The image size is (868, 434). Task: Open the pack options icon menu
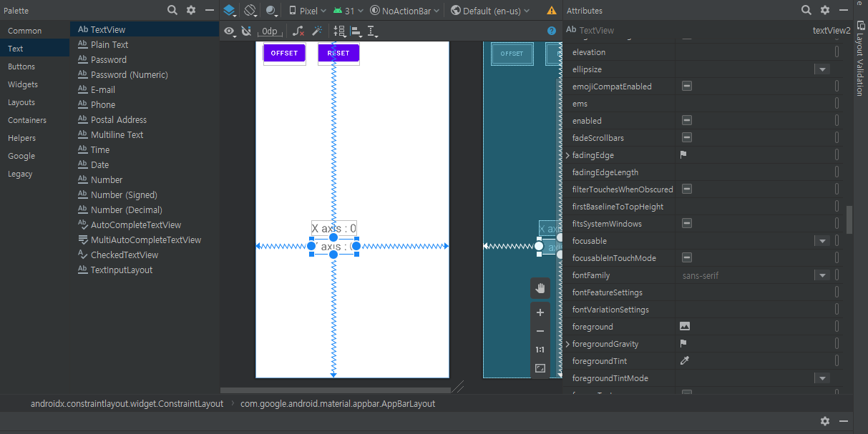339,31
